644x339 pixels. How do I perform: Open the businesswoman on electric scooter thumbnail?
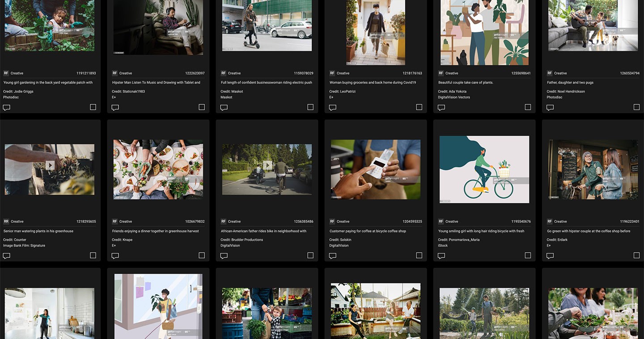[267, 26]
